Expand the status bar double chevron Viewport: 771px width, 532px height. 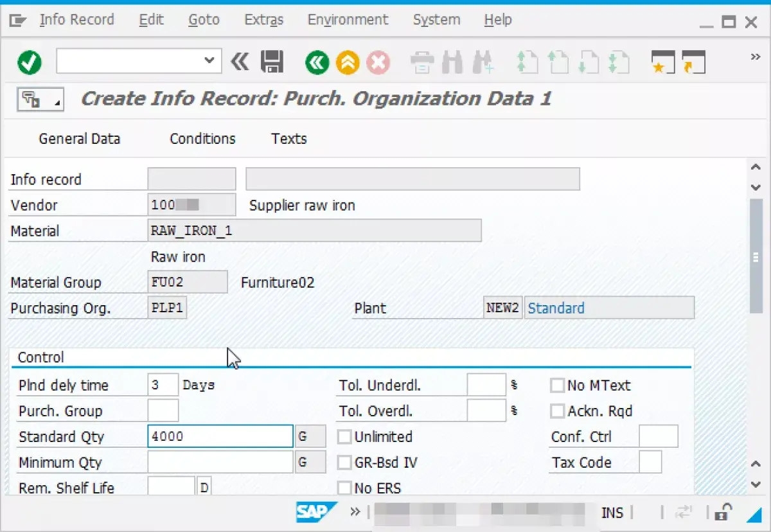click(x=355, y=512)
